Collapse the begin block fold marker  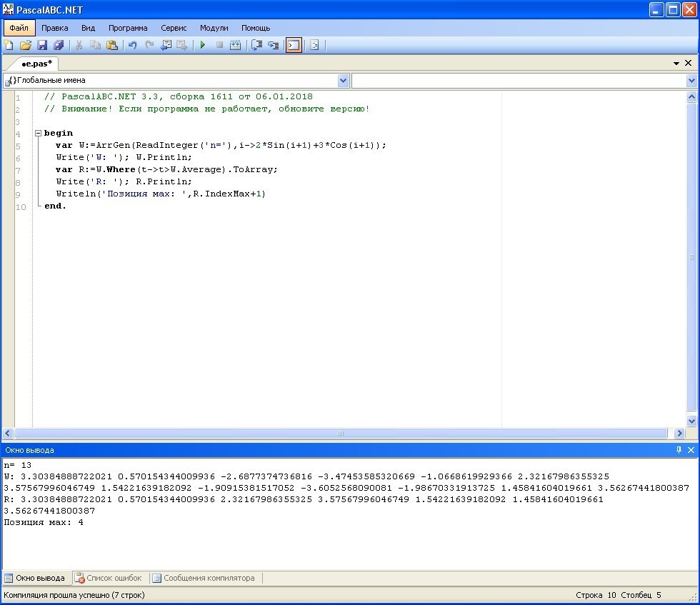click(39, 133)
